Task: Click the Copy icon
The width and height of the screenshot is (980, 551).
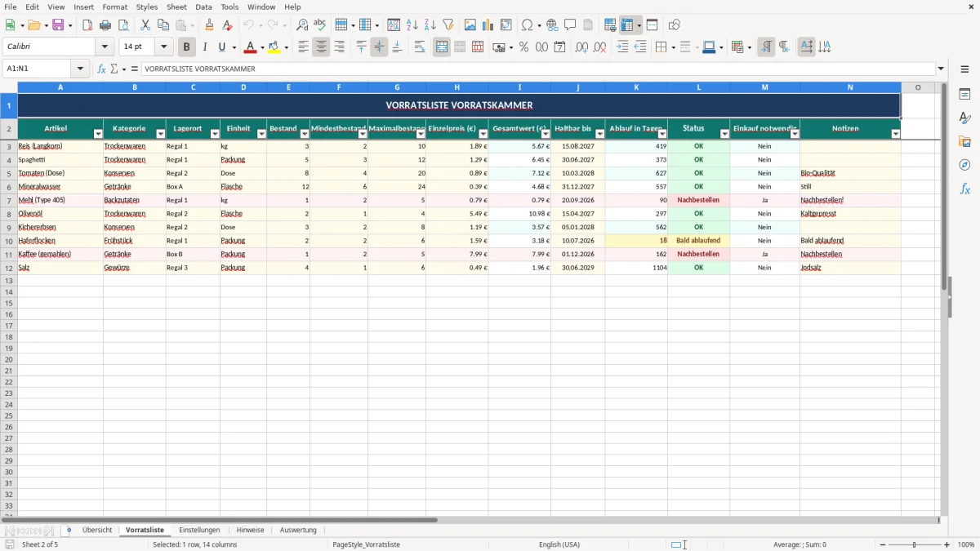Action: coord(163,25)
